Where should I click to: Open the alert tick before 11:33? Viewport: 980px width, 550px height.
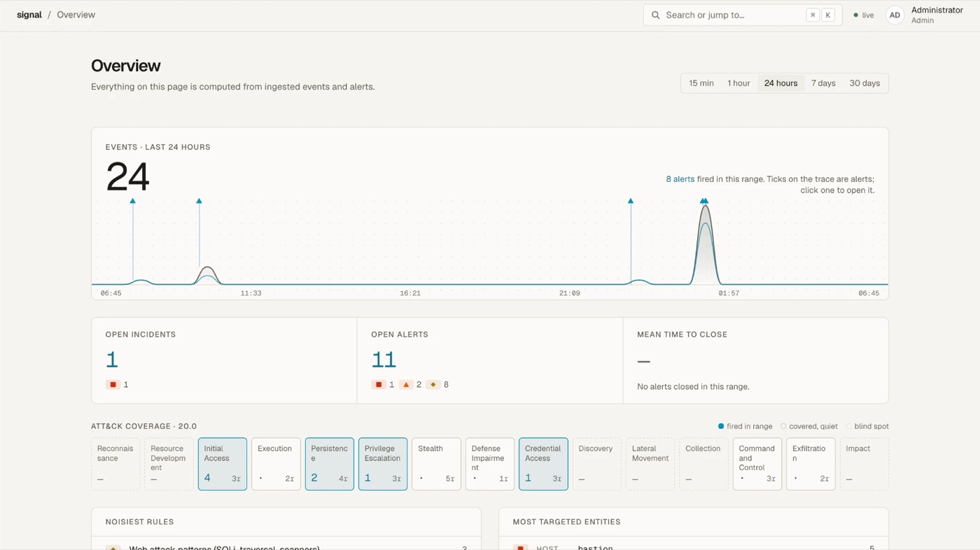(x=199, y=202)
